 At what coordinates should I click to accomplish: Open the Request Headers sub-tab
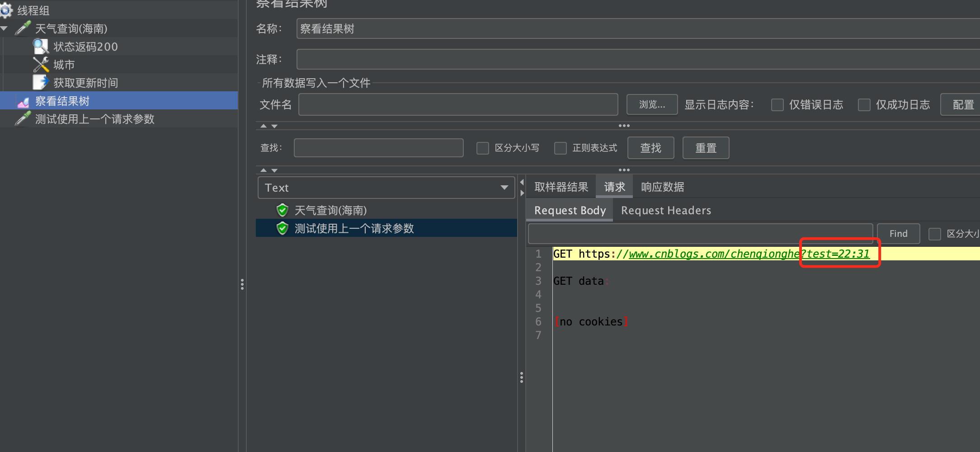(x=666, y=210)
